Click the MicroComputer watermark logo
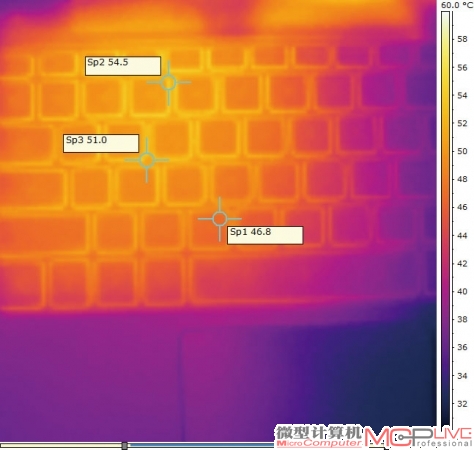The height and width of the screenshot is (450, 474). (x=319, y=436)
